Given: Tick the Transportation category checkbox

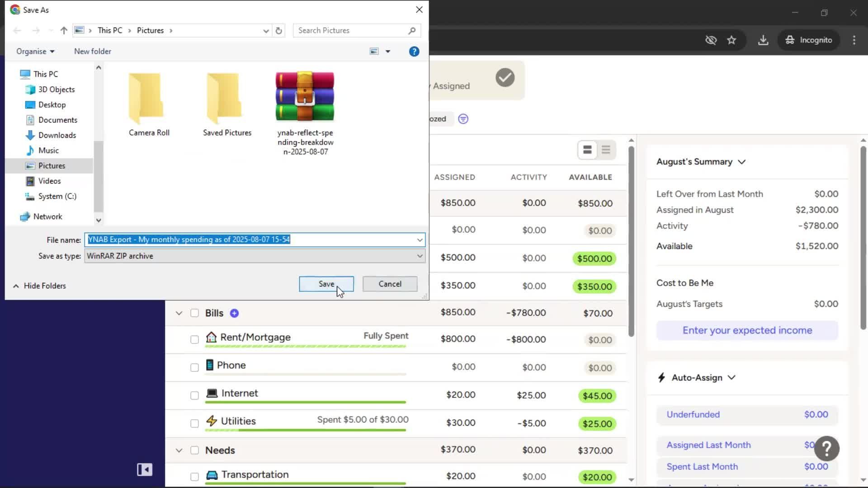Looking at the screenshot, I should 194,477.
